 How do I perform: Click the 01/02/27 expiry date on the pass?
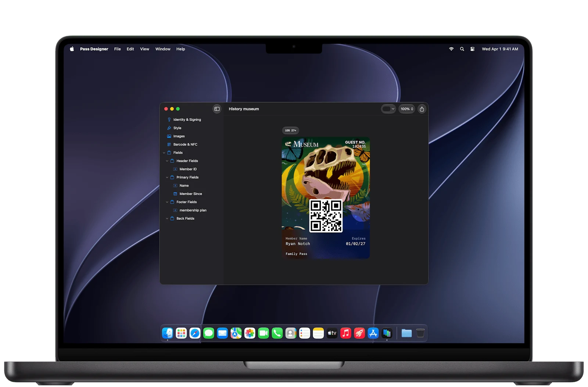pyautogui.click(x=355, y=244)
